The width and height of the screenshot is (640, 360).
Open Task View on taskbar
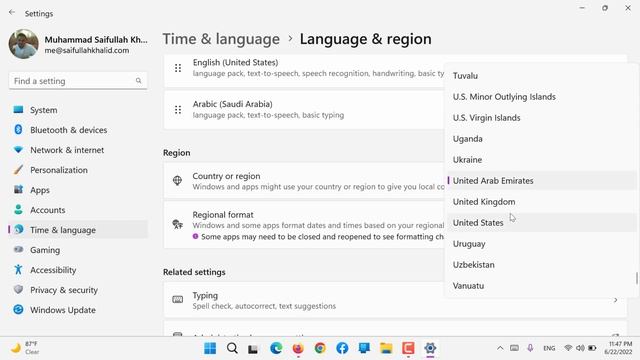click(x=253, y=349)
